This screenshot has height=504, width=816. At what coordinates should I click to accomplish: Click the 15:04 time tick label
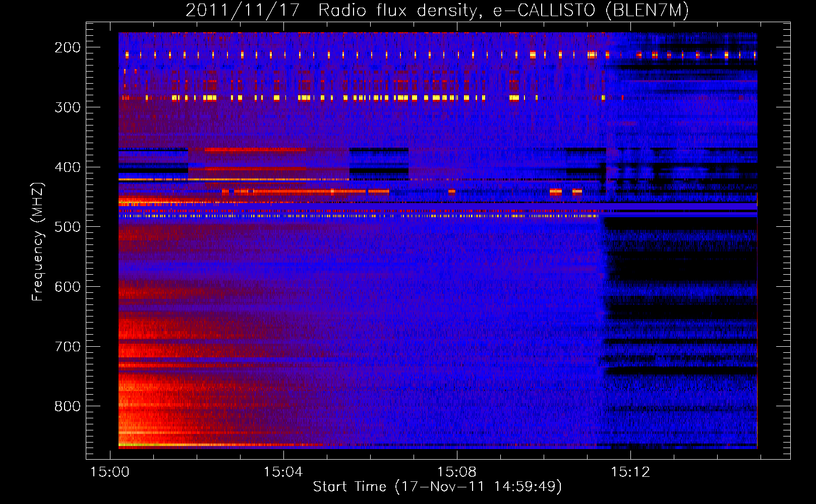tap(283, 472)
